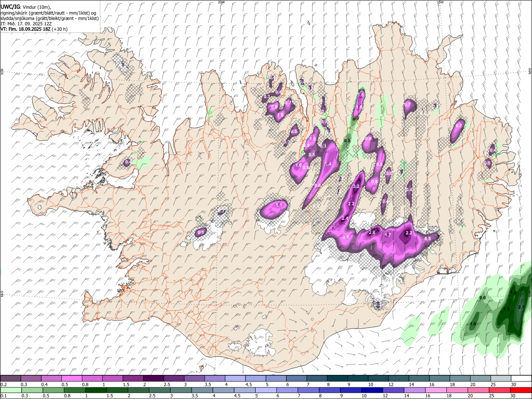Click the 2.4 snowfall value on the map
Screen dimensions: 532x399
(x=345, y=218)
